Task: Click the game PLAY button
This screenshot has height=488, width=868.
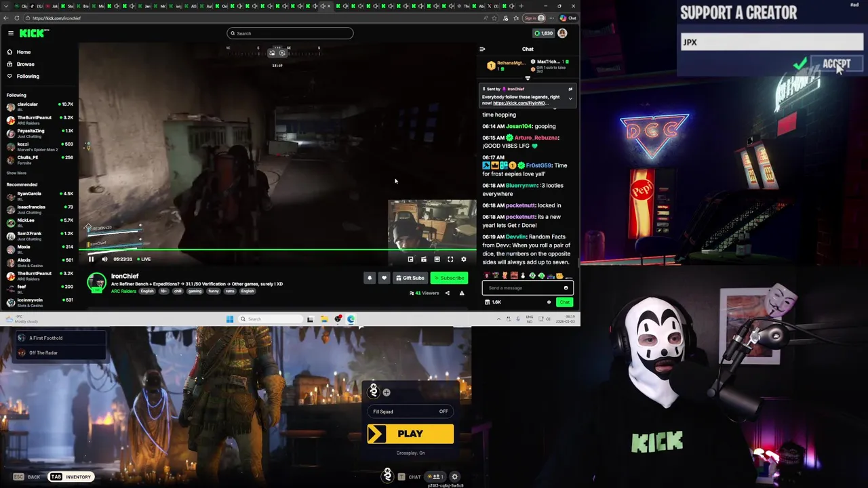Action: (x=410, y=434)
